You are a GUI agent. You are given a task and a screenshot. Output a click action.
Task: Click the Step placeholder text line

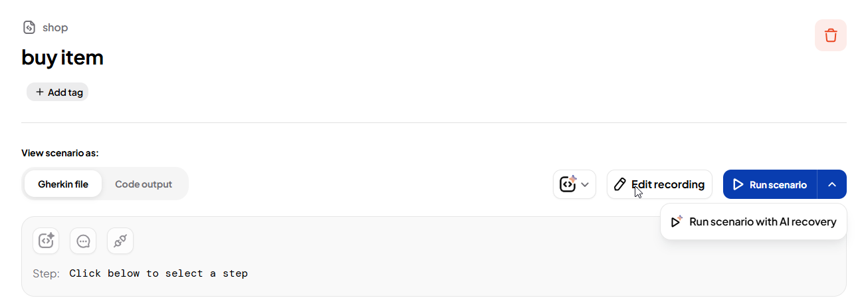coord(158,273)
